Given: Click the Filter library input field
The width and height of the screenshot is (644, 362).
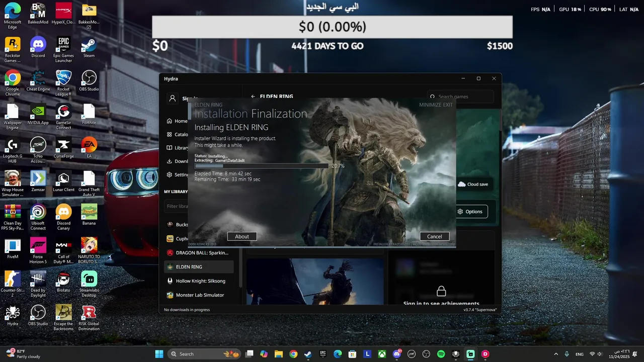Looking at the screenshot, I should 176,206.
